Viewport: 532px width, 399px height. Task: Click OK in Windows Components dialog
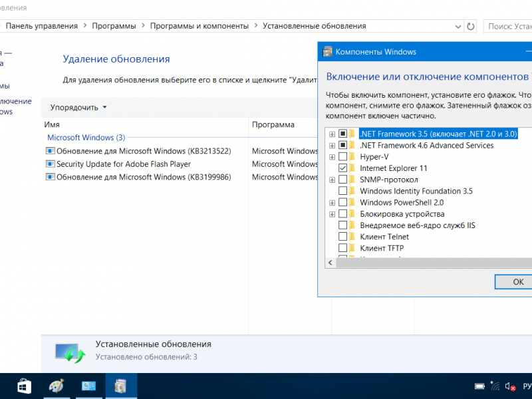(x=513, y=282)
